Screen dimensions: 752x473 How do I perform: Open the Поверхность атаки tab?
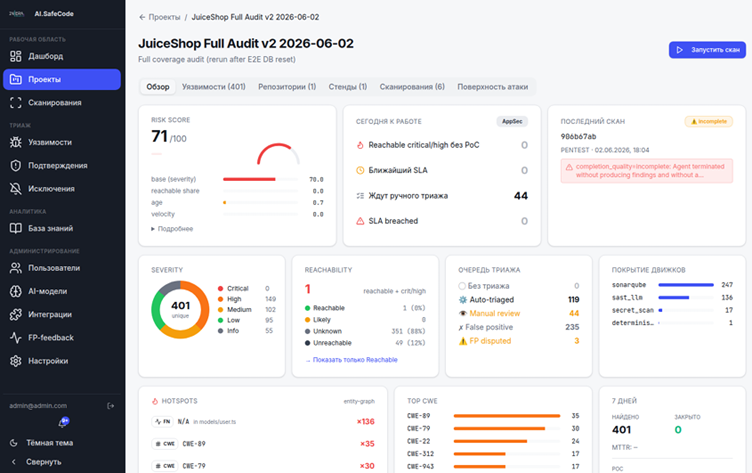[x=493, y=87]
